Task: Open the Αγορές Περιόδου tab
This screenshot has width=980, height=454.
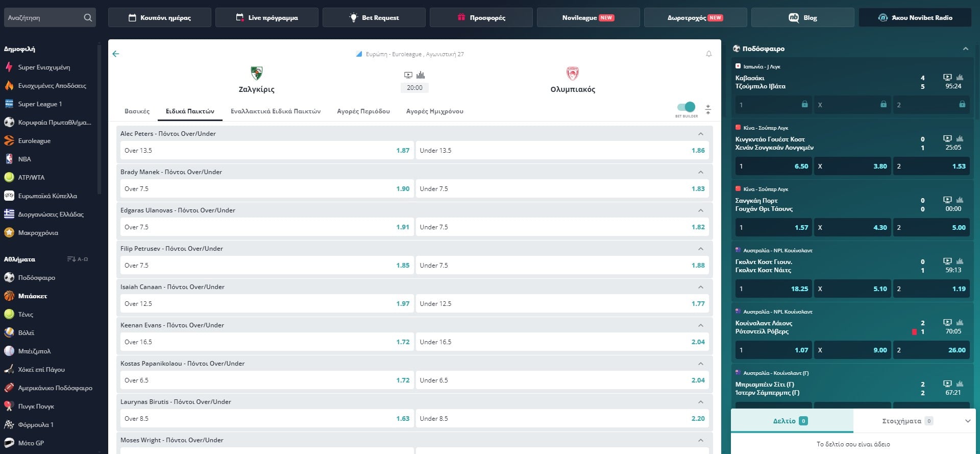Action: click(x=363, y=111)
